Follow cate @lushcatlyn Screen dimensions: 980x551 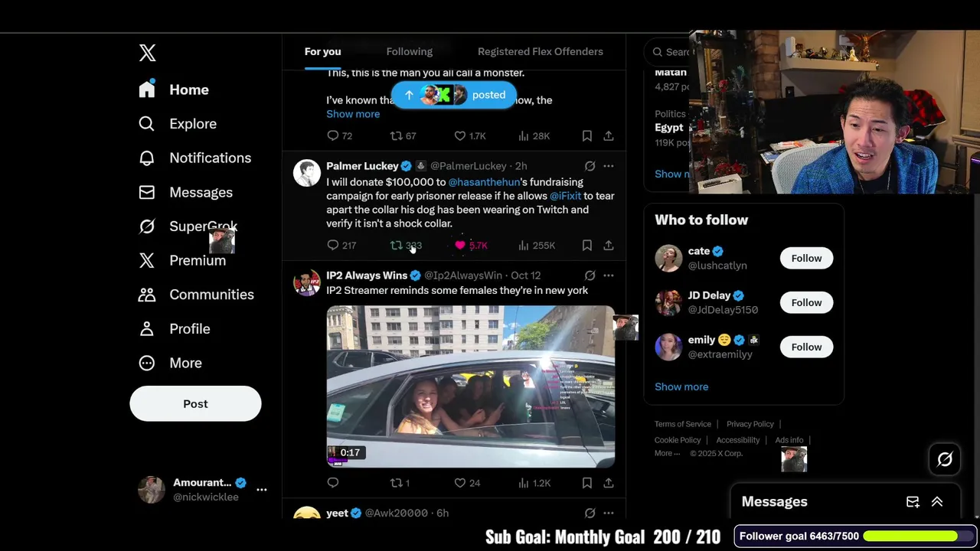(x=806, y=258)
